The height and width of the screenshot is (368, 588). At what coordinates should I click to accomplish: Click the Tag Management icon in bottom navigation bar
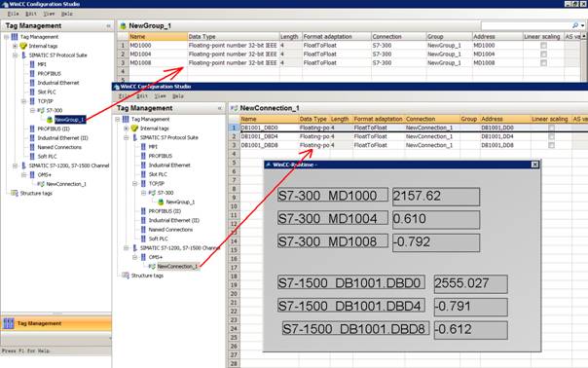pos(9,323)
